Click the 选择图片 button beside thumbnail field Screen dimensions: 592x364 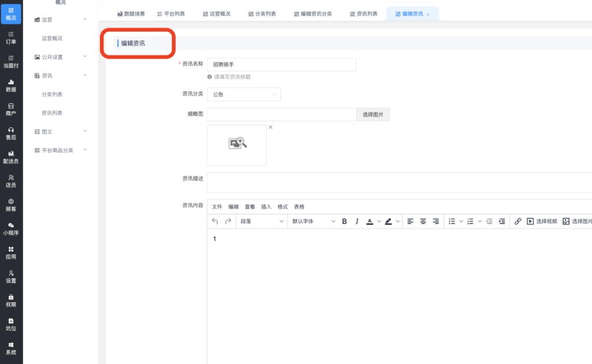coord(373,115)
